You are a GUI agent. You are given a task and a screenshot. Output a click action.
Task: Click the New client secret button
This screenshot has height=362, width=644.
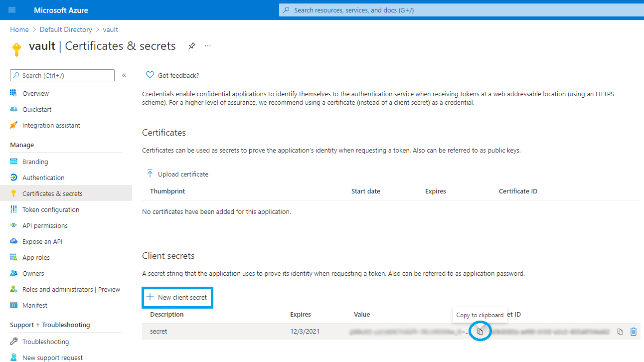tap(177, 297)
